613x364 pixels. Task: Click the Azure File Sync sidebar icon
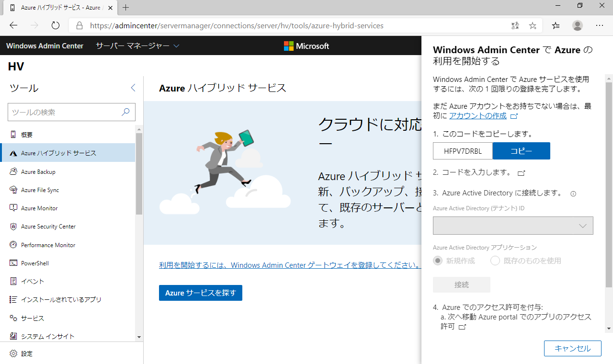pos(13,190)
